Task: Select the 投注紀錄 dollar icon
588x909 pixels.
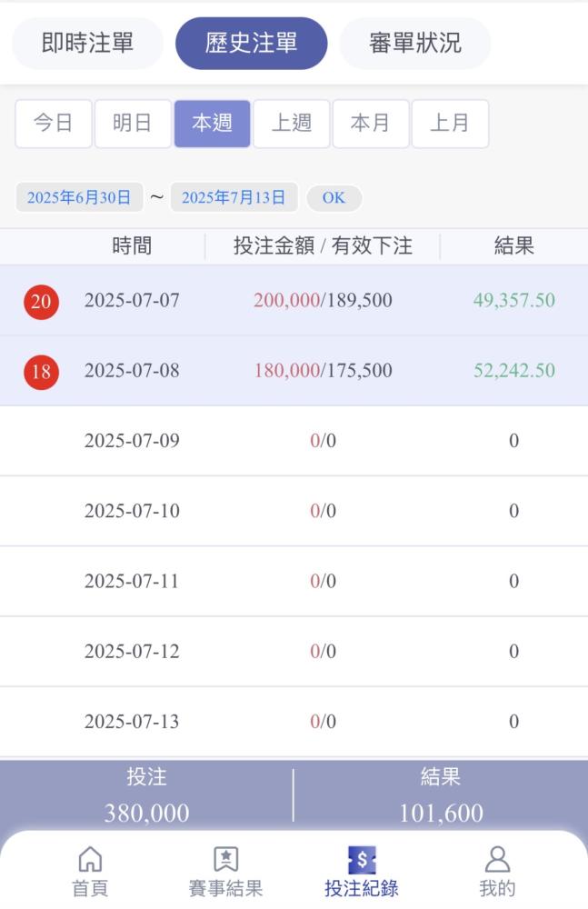Action: coord(362,859)
